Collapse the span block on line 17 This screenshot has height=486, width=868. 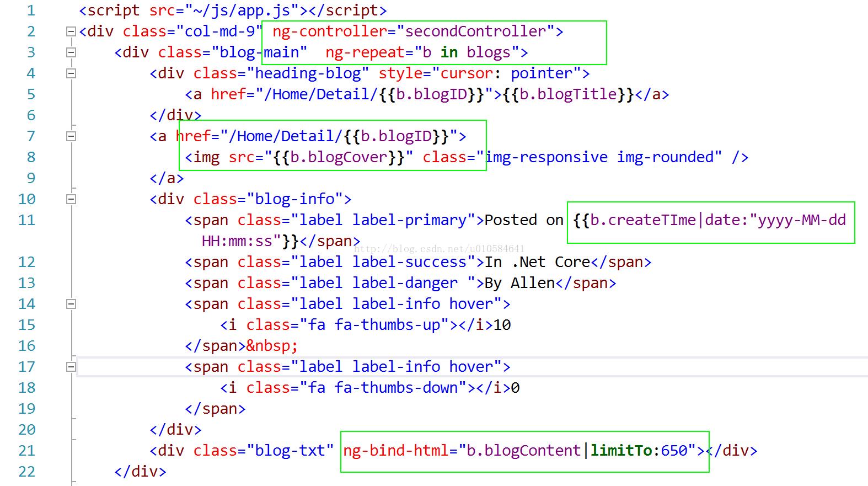[71, 367]
